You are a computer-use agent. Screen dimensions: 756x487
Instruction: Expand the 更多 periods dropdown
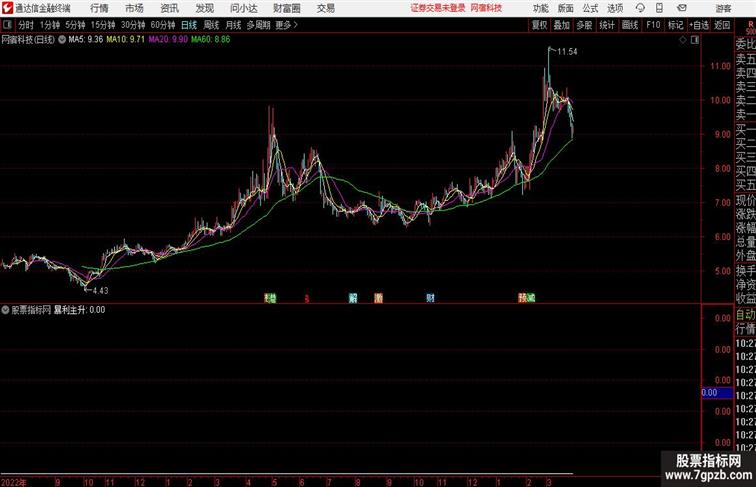(x=286, y=25)
